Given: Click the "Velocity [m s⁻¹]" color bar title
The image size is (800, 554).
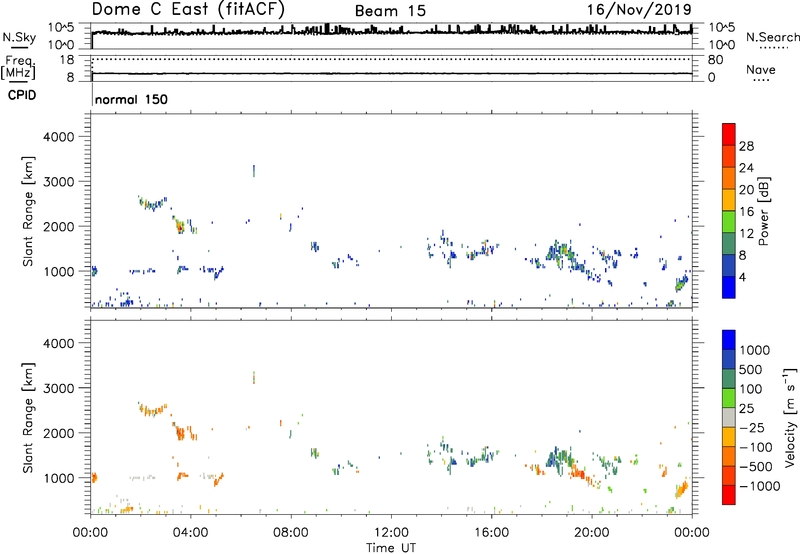Looking at the screenshot, I should (790, 417).
